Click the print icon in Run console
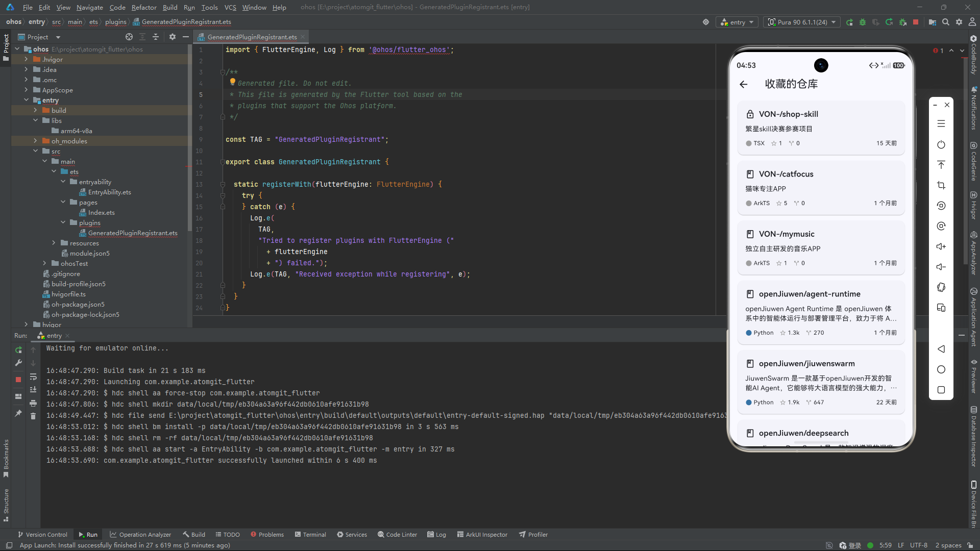The width and height of the screenshot is (980, 551). coord(33,403)
